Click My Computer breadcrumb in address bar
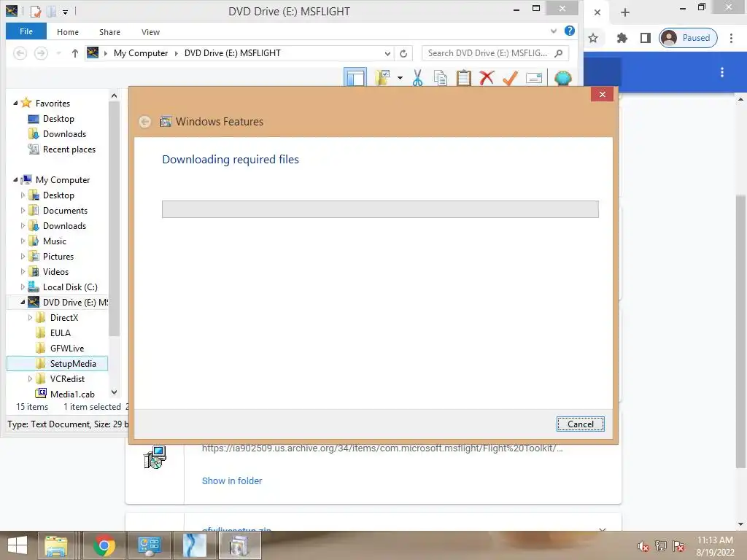747x560 pixels. [x=141, y=52]
